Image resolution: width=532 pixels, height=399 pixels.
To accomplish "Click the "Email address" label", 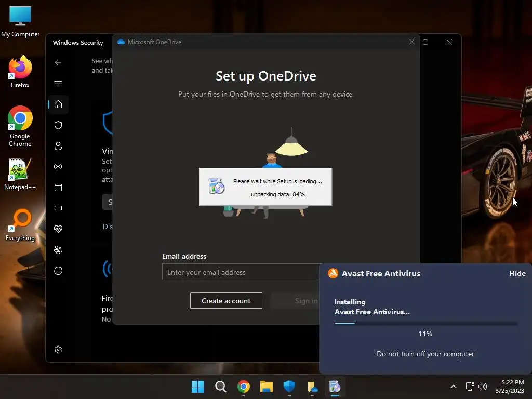I will [x=184, y=256].
